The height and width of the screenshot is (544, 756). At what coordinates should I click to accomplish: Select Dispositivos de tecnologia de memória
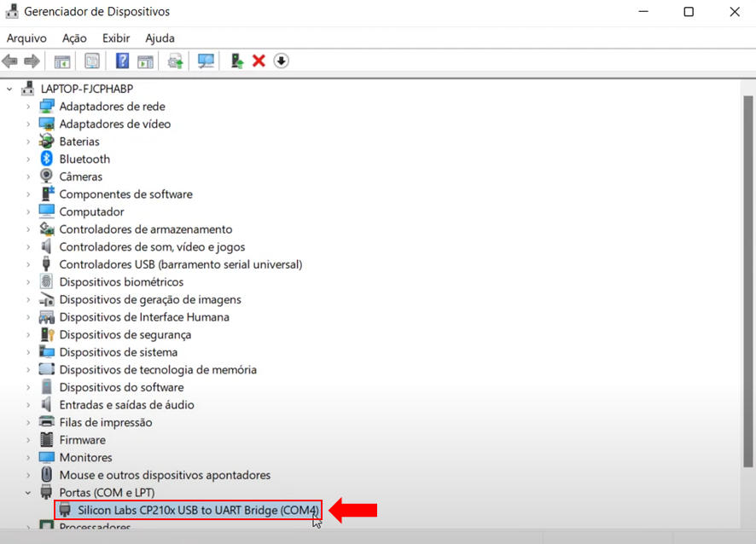click(158, 369)
